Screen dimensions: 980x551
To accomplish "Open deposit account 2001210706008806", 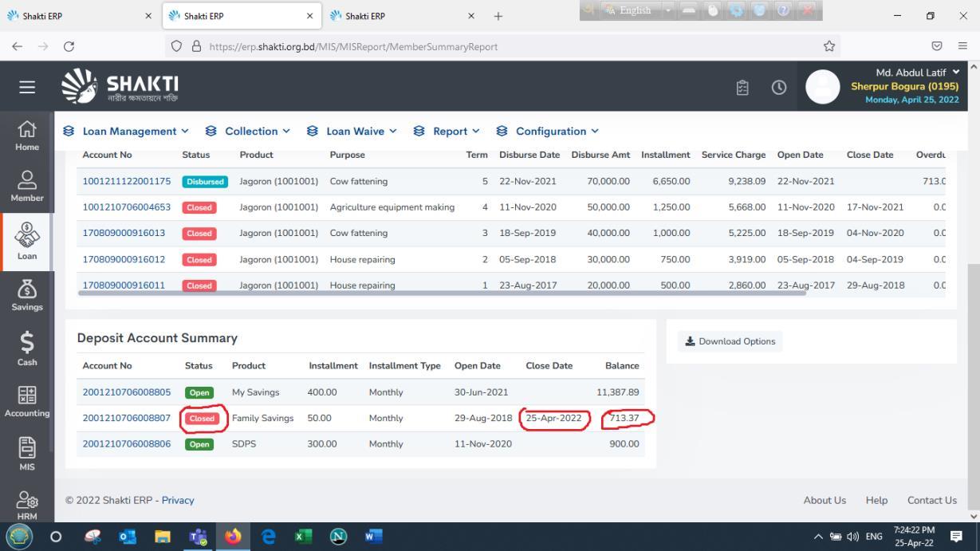I will click(x=127, y=444).
